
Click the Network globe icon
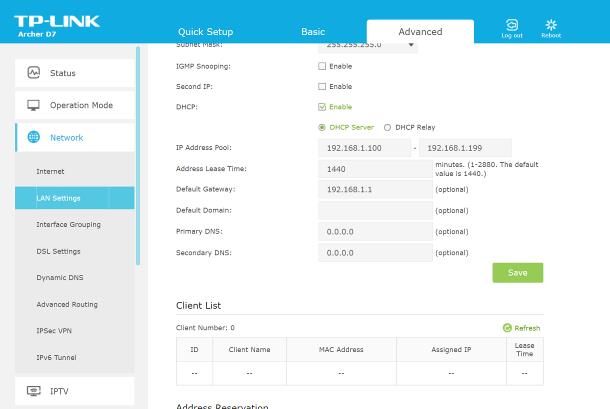[34, 137]
